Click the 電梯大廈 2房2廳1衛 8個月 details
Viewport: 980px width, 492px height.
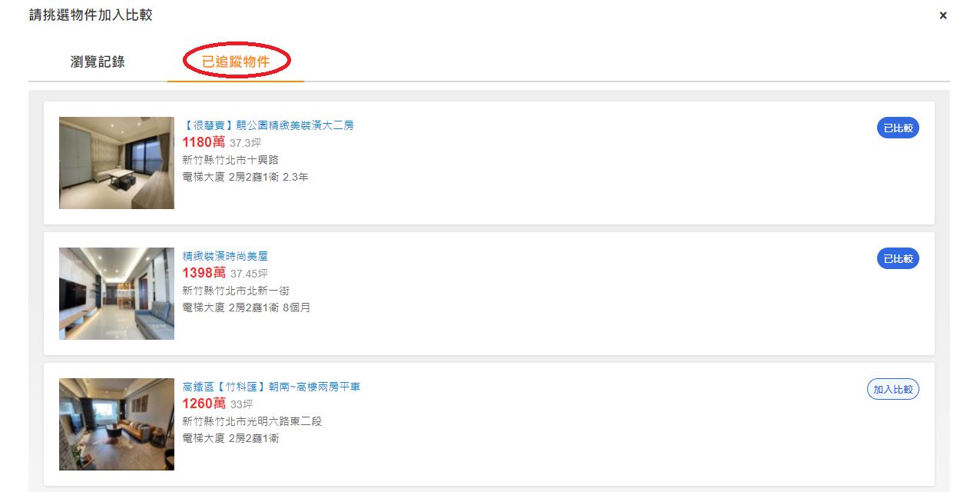pyautogui.click(x=246, y=307)
